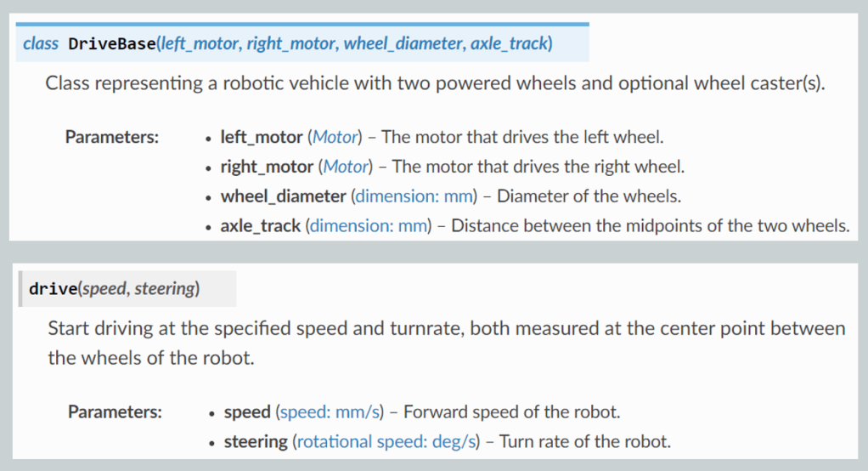Screen dimensions: 868x471
Task: Click the axle_track parameter name in list
Action: (x=261, y=226)
